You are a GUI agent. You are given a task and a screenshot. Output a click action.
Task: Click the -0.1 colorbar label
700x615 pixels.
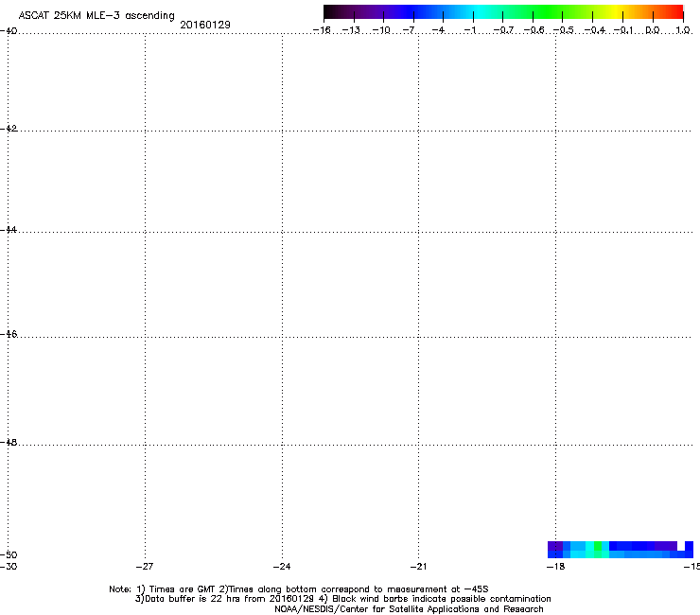click(x=623, y=30)
